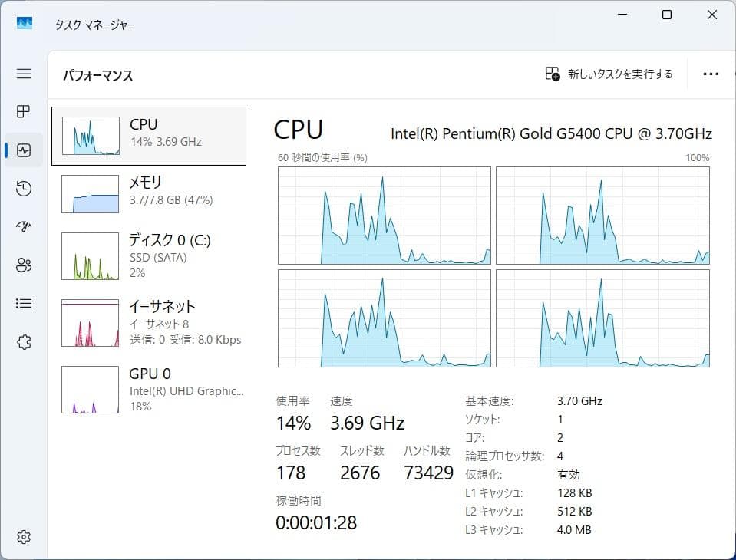Switch to ディスク 0 (C:) panel

click(x=150, y=256)
